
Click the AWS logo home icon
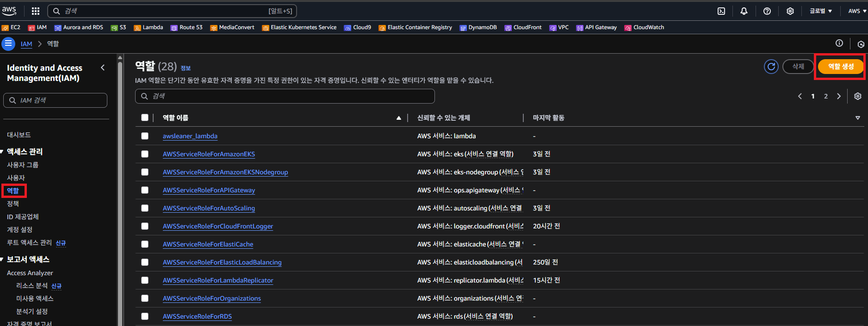tap(9, 11)
